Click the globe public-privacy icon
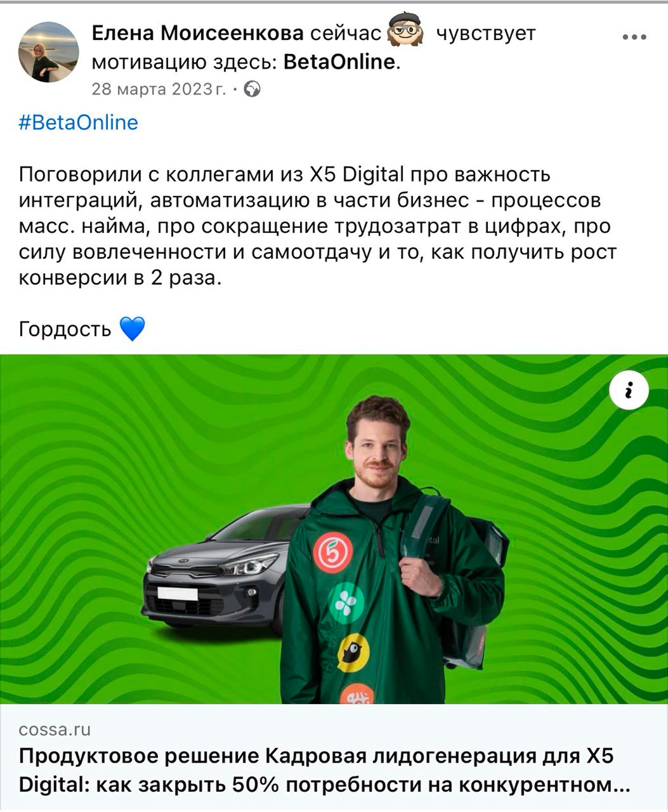Screen dimensions: 668x812 tap(252, 89)
